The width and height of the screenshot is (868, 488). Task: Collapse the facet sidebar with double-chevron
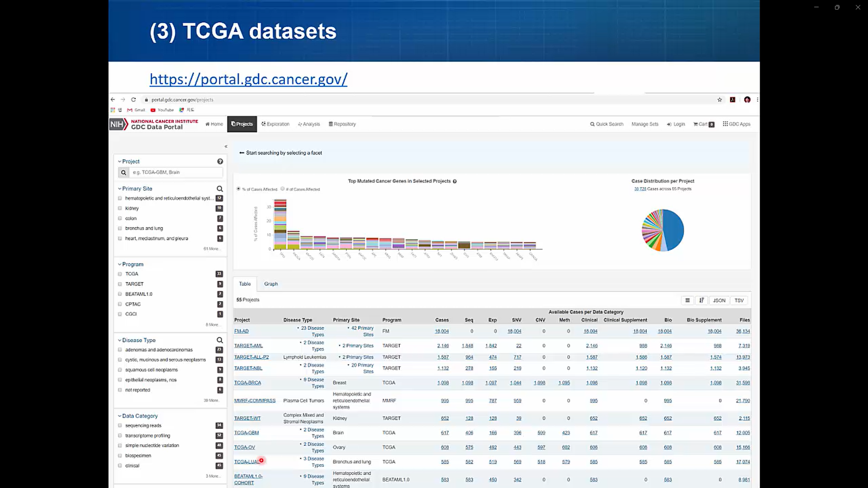[x=226, y=147]
